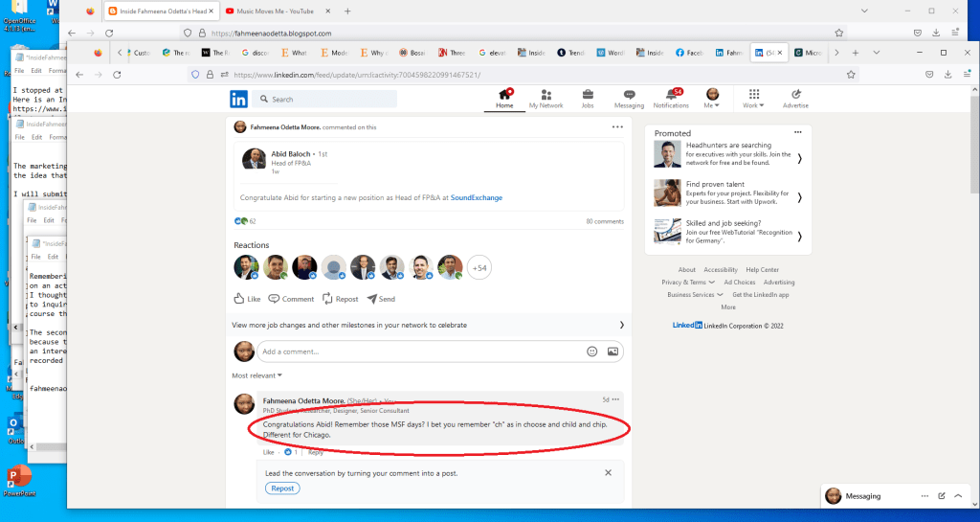Open the Jobs briefcase icon
This screenshot has height=522, width=980.
(x=588, y=98)
